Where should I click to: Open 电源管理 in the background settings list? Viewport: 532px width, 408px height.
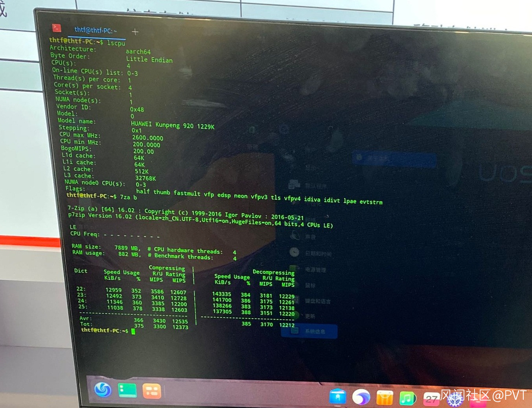pos(316,270)
